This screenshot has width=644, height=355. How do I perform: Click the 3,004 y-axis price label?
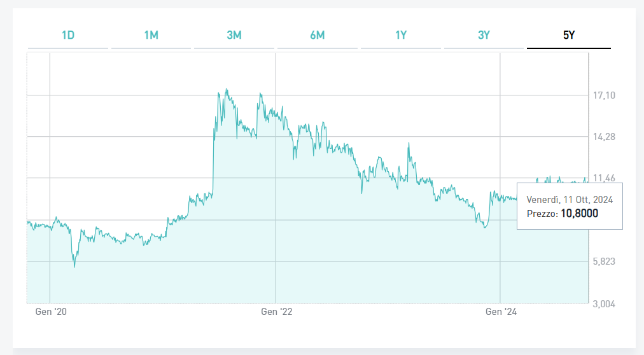604,303
